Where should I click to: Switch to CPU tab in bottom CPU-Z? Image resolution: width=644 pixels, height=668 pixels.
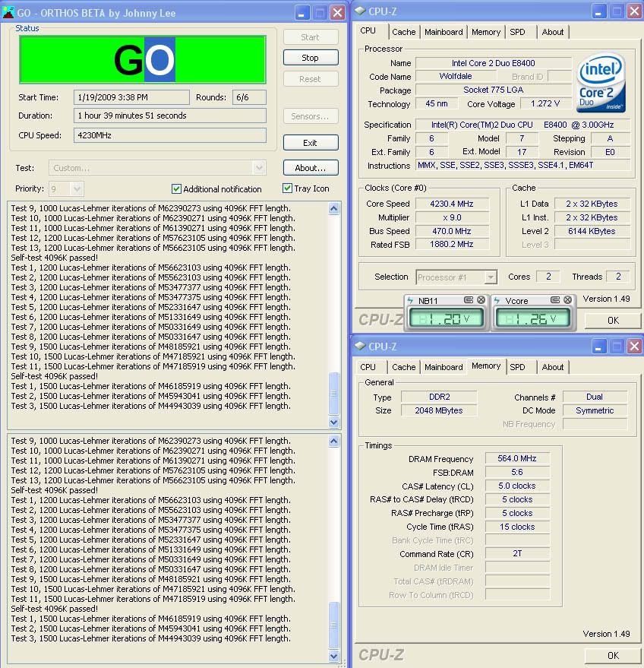pos(368,367)
